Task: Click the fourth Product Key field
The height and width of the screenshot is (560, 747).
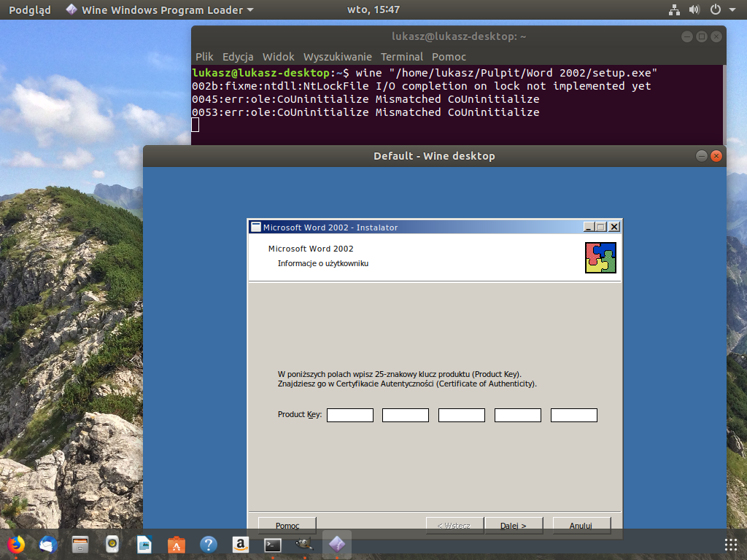Action: (x=518, y=415)
